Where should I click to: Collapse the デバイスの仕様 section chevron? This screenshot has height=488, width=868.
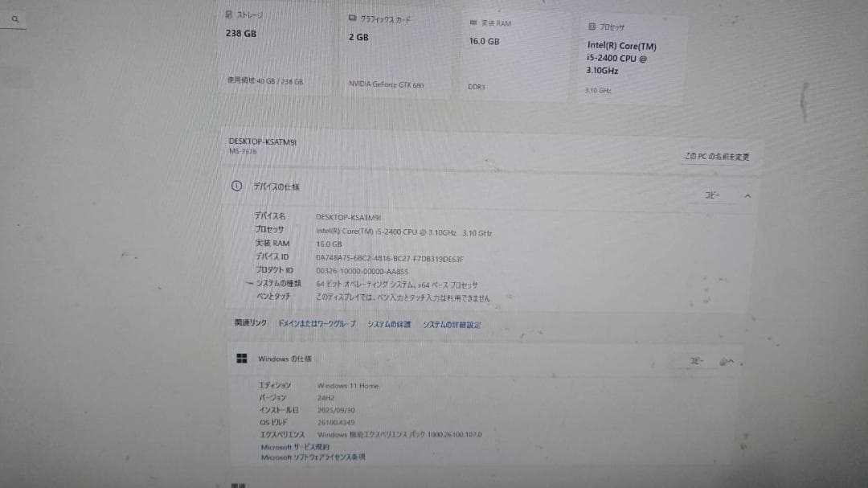(747, 196)
